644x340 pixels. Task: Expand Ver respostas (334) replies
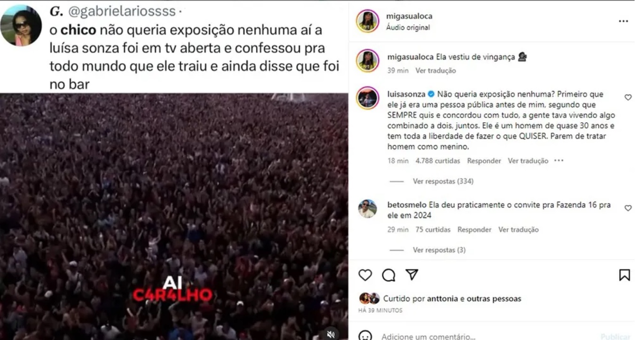pyautogui.click(x=443, y=181)
